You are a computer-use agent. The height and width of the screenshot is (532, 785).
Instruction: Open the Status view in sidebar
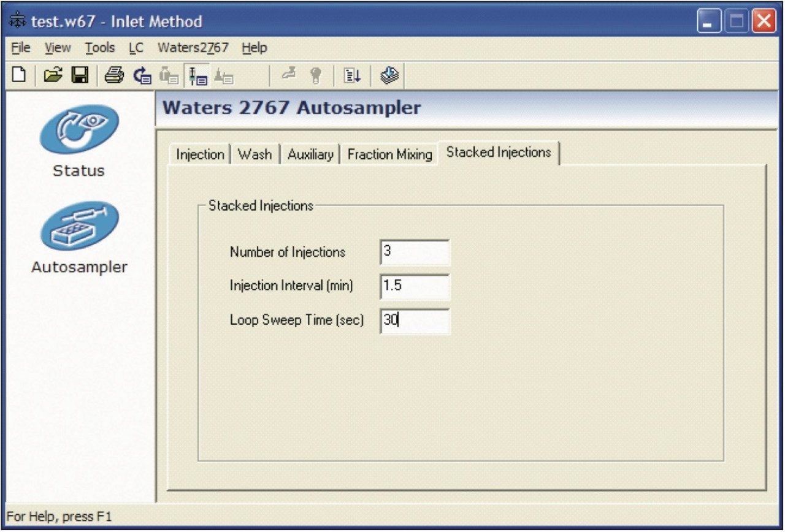point(78,140)
